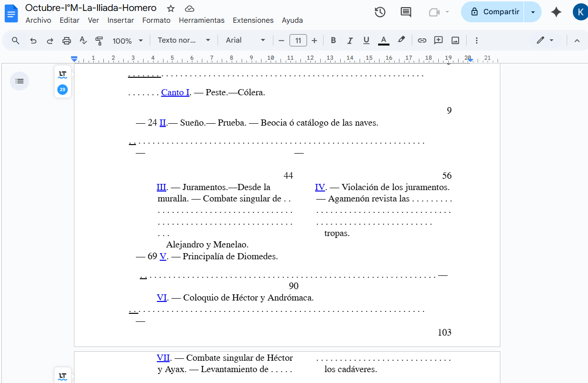Viewport: 588px width, 383px height.
Task: Open the Extensiones menu
Action: [253, 20]
